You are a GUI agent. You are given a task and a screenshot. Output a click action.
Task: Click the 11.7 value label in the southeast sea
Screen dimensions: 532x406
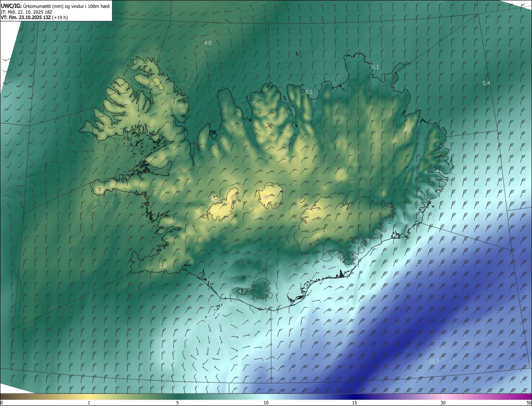[434, 362]
